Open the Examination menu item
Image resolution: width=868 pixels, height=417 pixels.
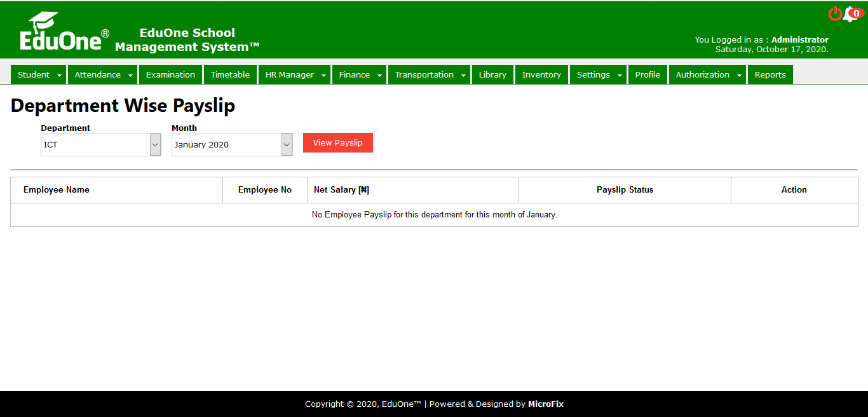(170, 74)
